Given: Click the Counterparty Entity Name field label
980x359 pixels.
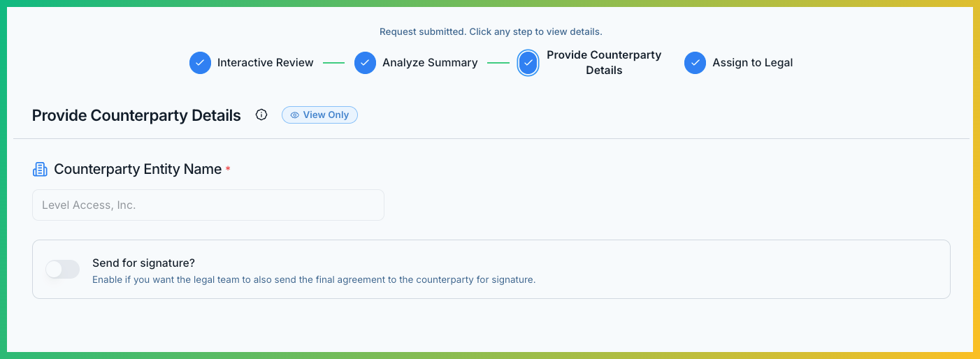Looking at the screenshot, I should pos(138,169).
